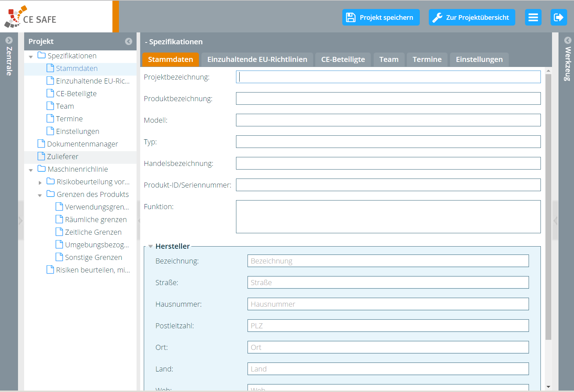Click the PLZ input field
Image resolution: width=574 pixels, height=392 pixels.
click(x=388, y=325)
